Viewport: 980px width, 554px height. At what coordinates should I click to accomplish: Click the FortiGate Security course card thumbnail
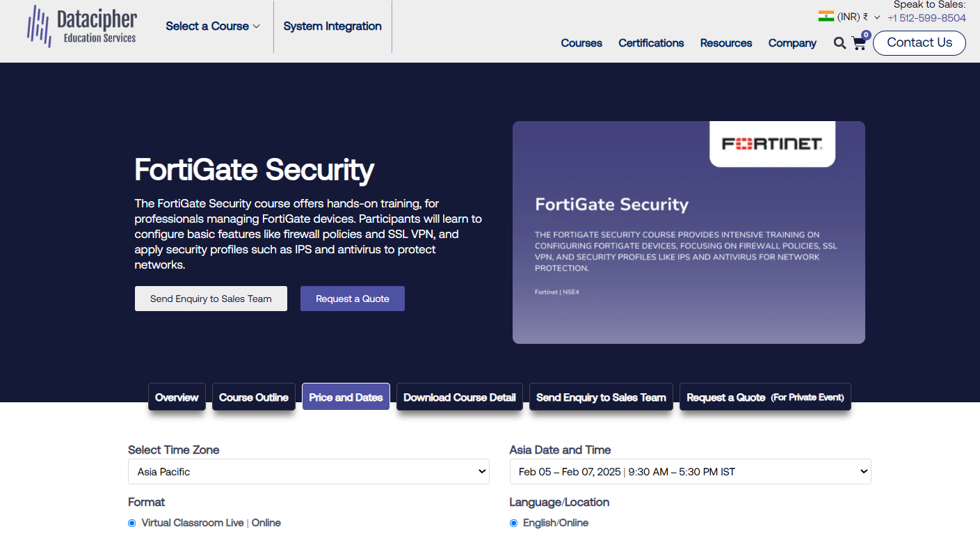click(x=689, y=232)
